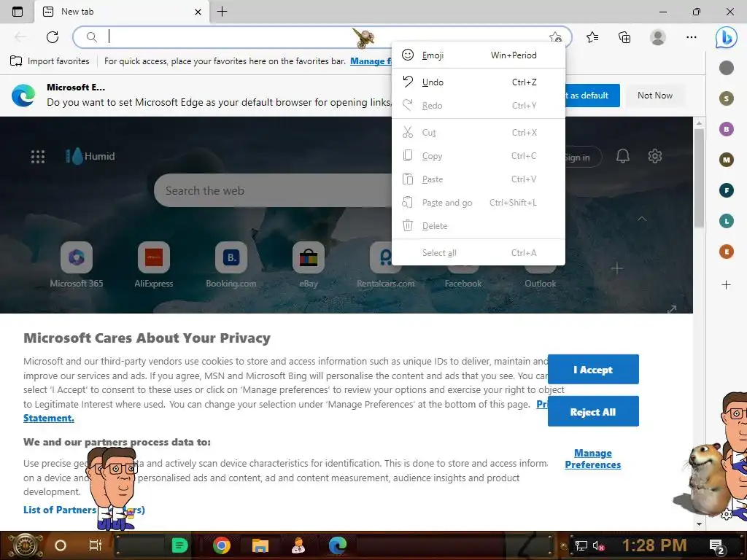This screenshot has height=560, width=747.
Task: Open Manage Preferences link
Action: point(592,459)
